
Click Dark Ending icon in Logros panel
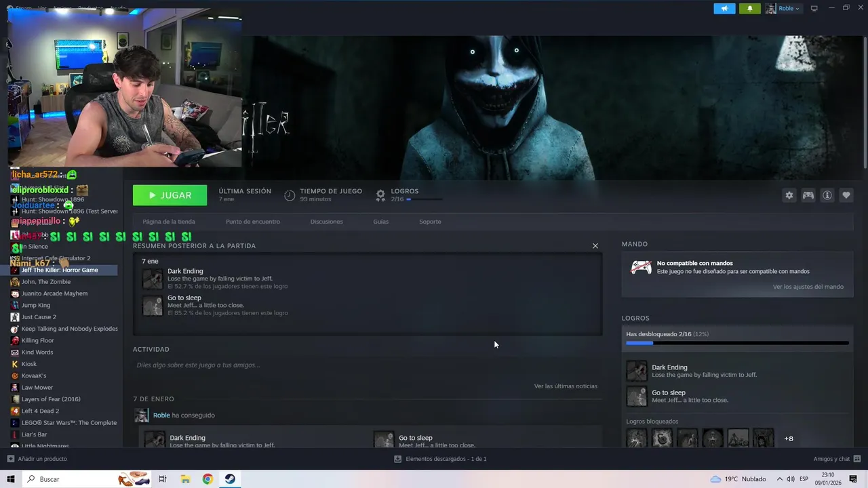636,371
